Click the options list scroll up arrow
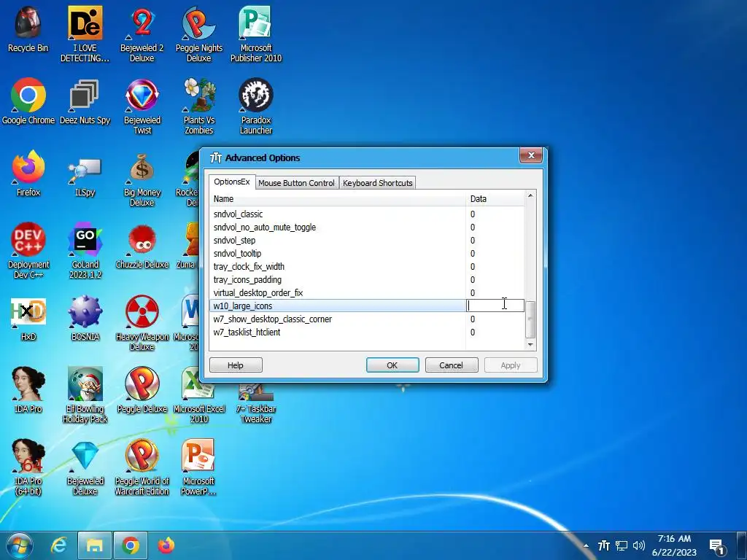This screenshot has width=747, height=560. 530,196
